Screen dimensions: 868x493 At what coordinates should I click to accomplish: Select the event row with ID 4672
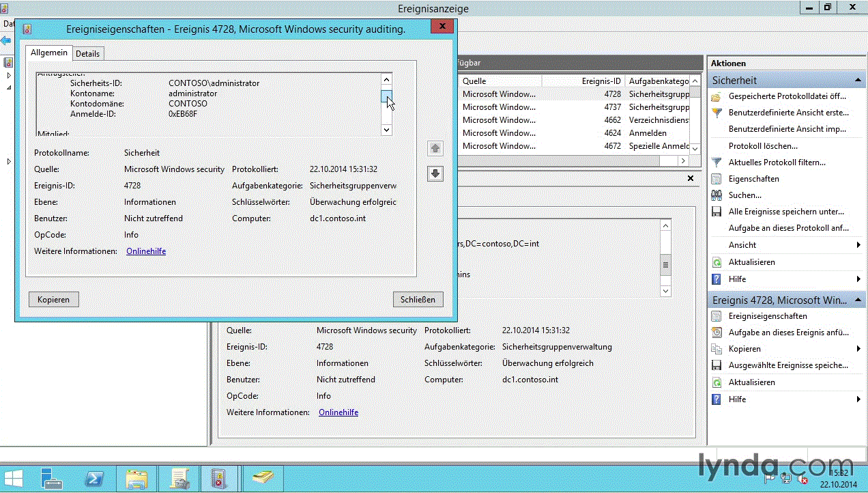point(574,146)
